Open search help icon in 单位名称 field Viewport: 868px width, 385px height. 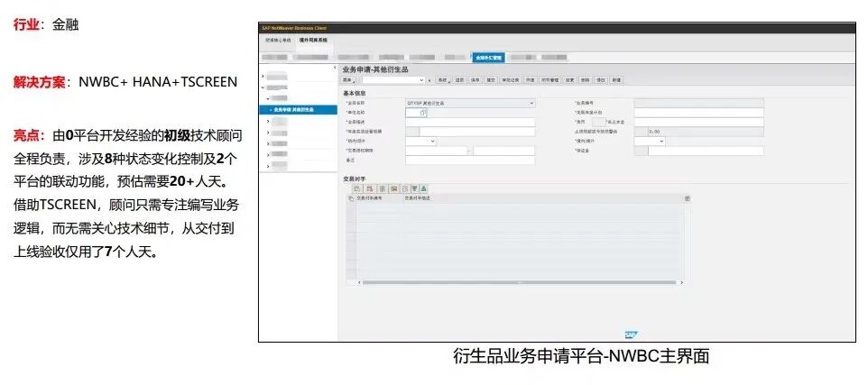point(422,113)
